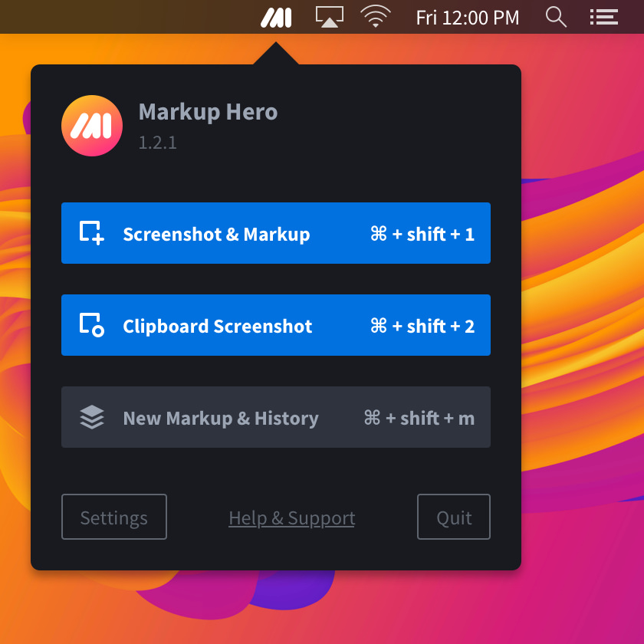
Task: Open the AirPlay display menu
Action: [330, 17]
